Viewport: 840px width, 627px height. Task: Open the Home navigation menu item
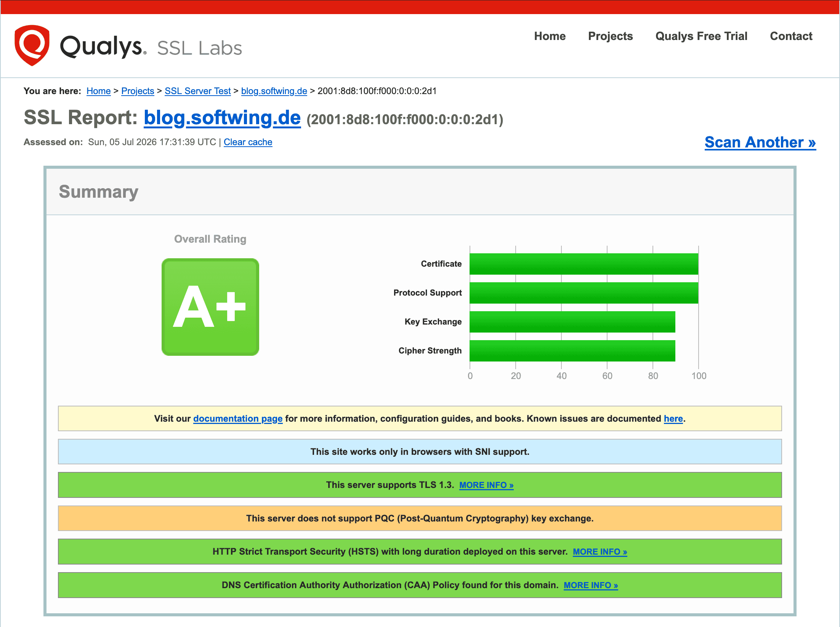click(550, 36)
